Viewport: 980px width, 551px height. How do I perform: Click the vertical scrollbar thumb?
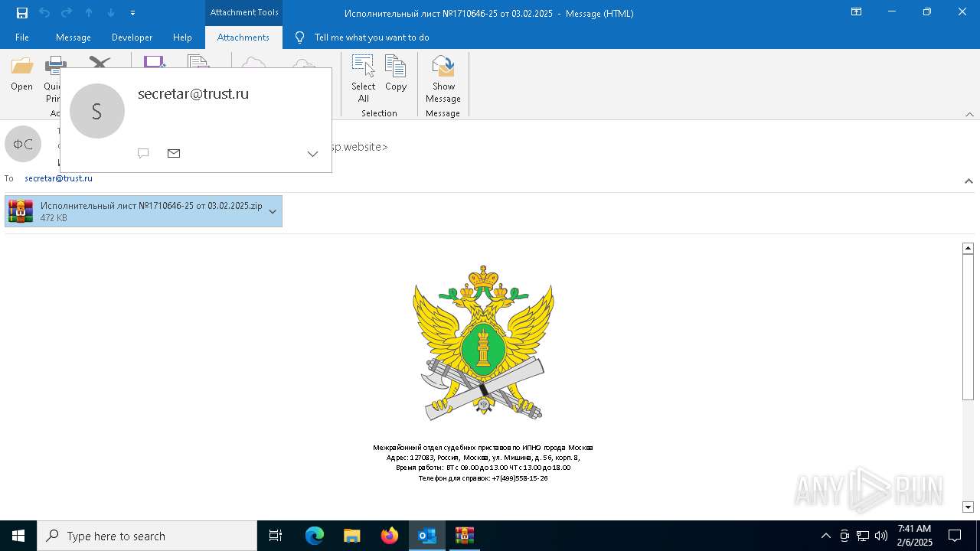point(968,327)
